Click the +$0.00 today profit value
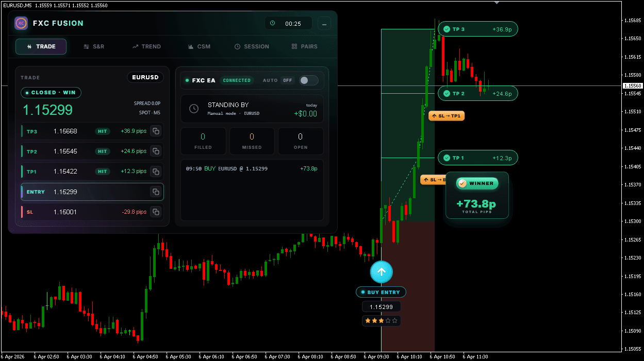This screenshot has width=644, height=361. pyautogui.click(x=306, y=114)
